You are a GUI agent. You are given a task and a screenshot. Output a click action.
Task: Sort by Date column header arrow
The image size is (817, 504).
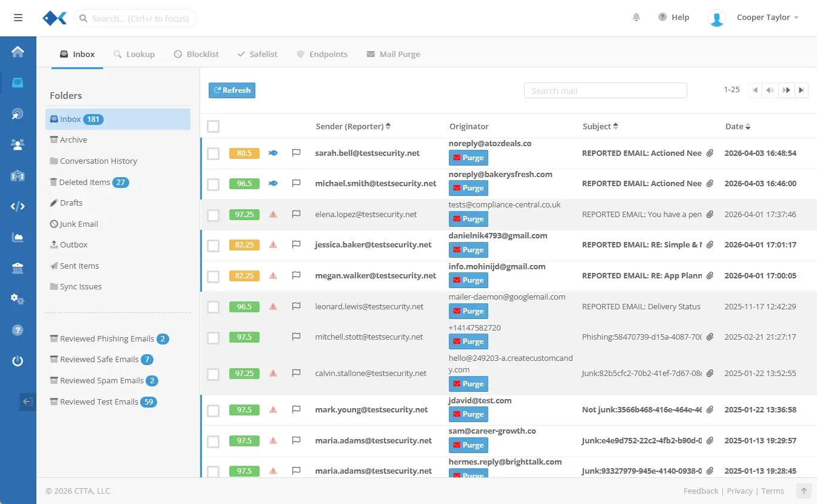(747, 127)
